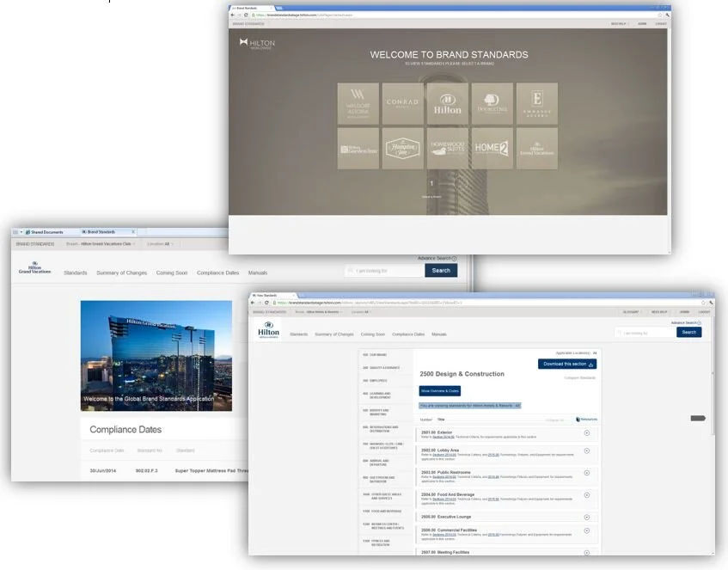Choose the Hampton Inn brand tile

click(x=402, y=149)
